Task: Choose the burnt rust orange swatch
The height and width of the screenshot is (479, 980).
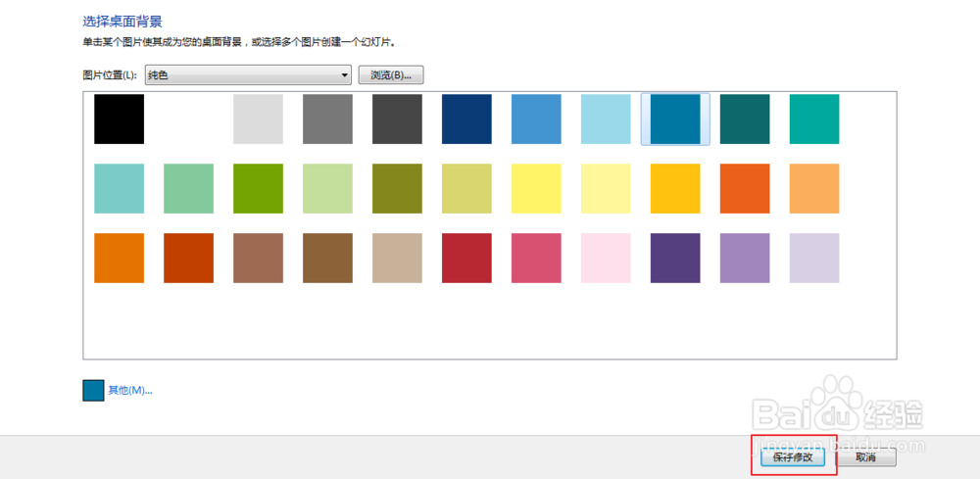Action: [189, 258]
